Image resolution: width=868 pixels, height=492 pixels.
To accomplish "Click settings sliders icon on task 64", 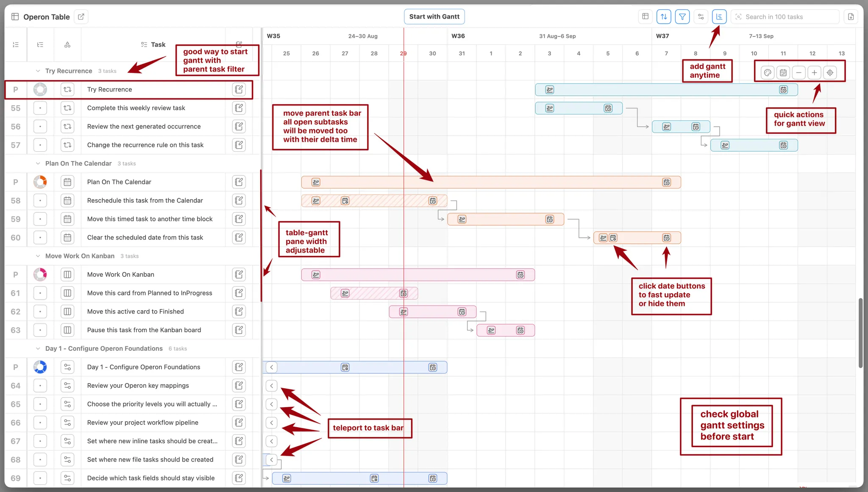I will 67,386.
